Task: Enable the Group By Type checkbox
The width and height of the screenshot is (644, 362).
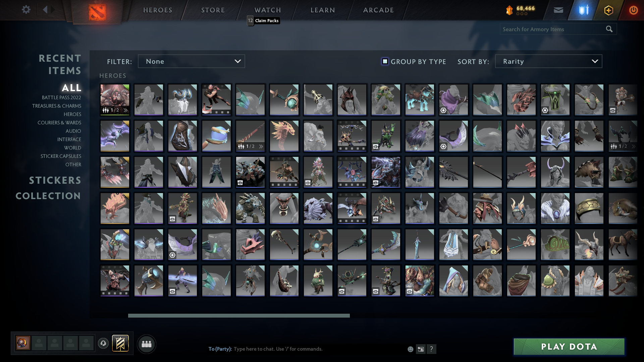Action: (384, 61)
